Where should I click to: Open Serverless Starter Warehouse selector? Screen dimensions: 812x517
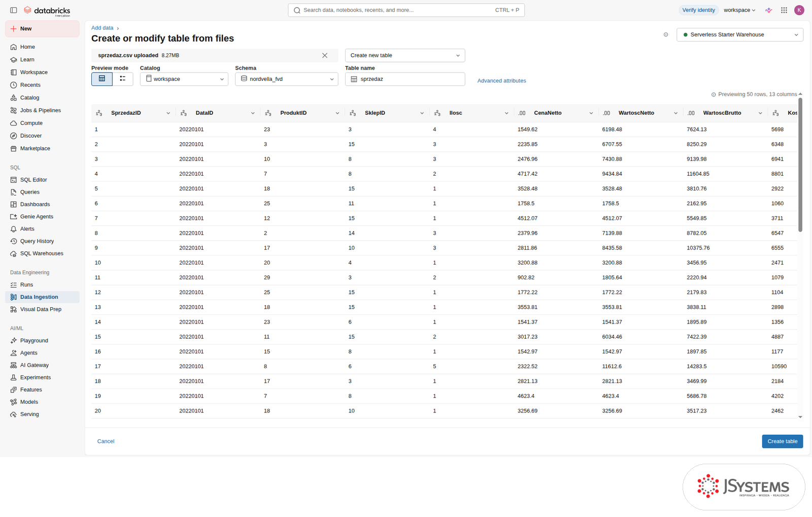tap(740, 35)
